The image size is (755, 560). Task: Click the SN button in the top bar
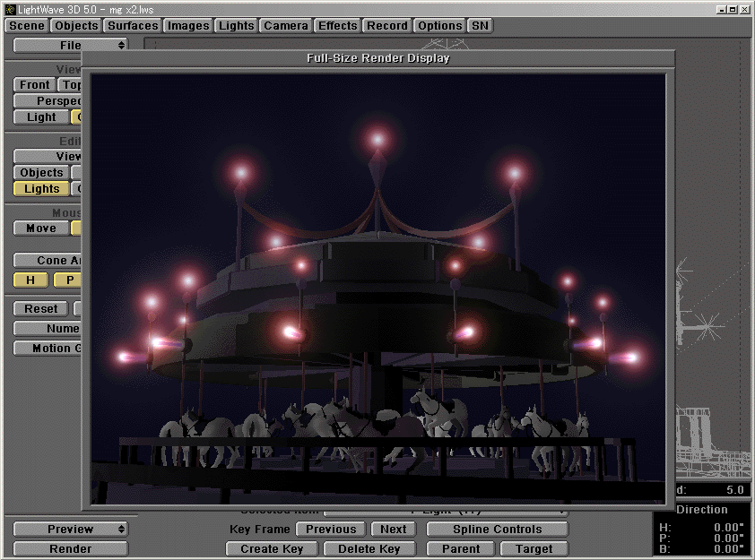coord(481,26)
